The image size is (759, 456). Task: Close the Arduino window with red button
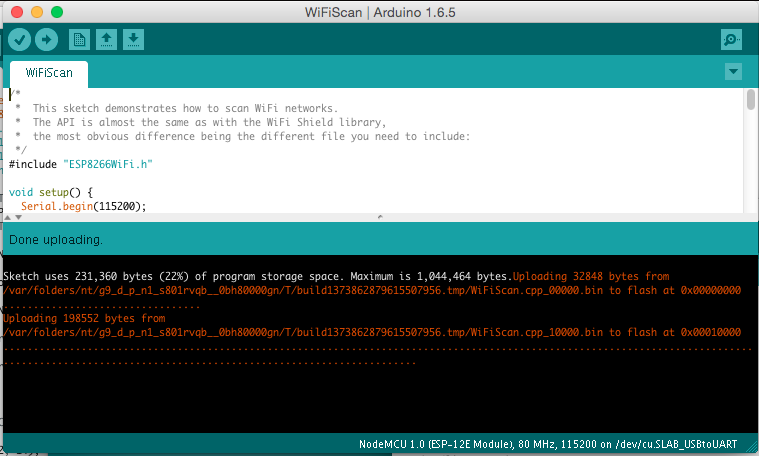(x=17, y=12)
